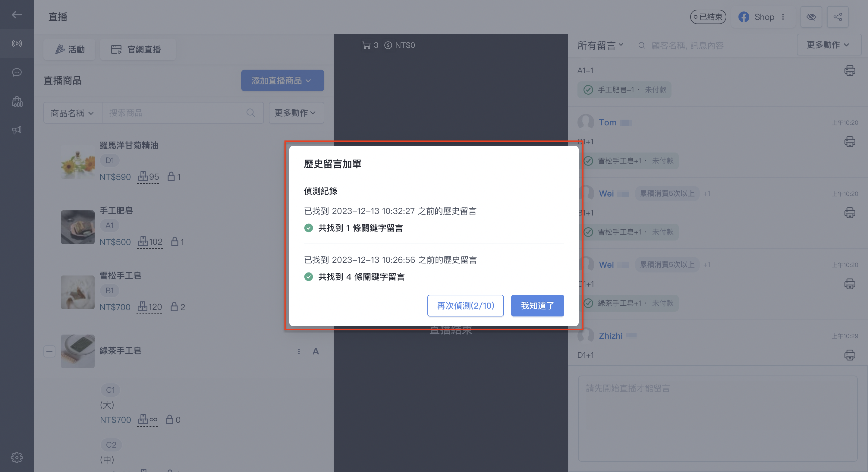Viewport: 868px width, 472px height.
Task: Click stock icon for 羅馬洋甘菊精油 (95)
Action: coord(143,176)
